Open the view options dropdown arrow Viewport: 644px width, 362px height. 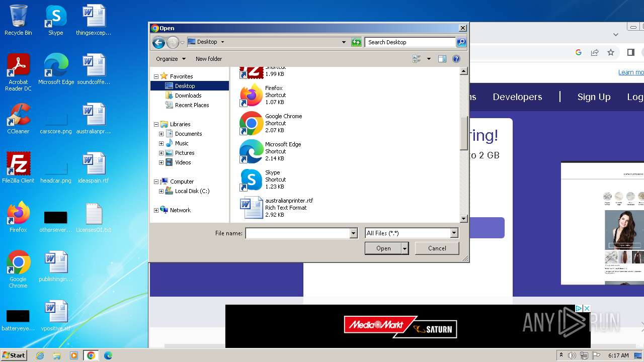pyautogui.click(x=429, y=59)
